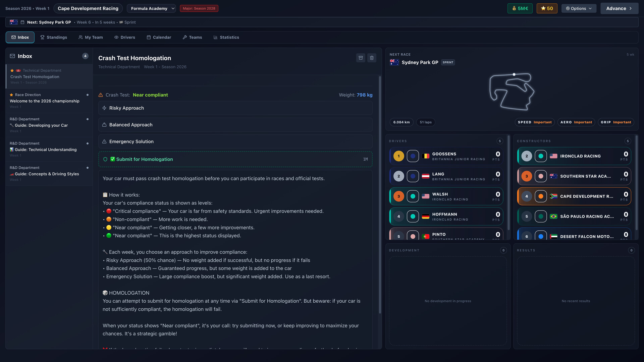Click the shield icon beside Submit for Homologation
This screenshot has height=362, width=644.
point(105,159)
